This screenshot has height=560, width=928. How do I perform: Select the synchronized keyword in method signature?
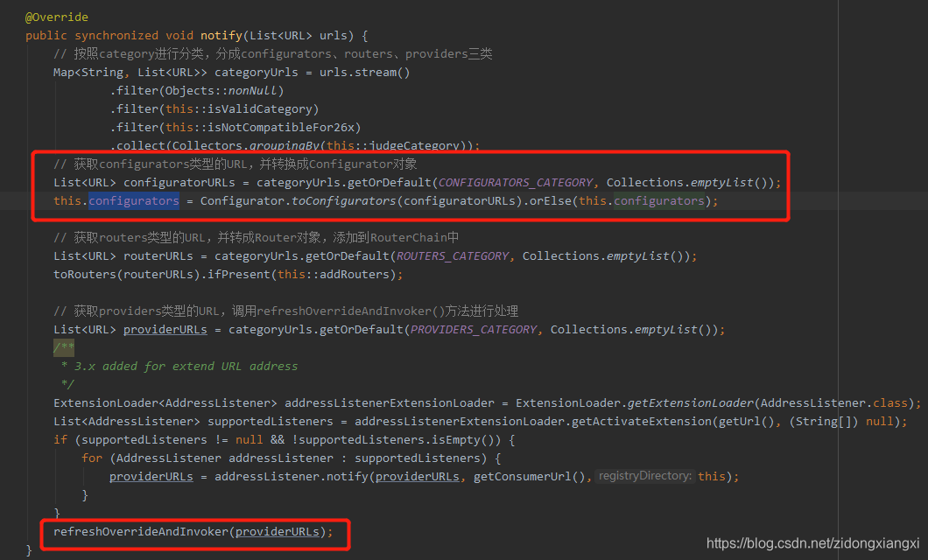point(116,36)
